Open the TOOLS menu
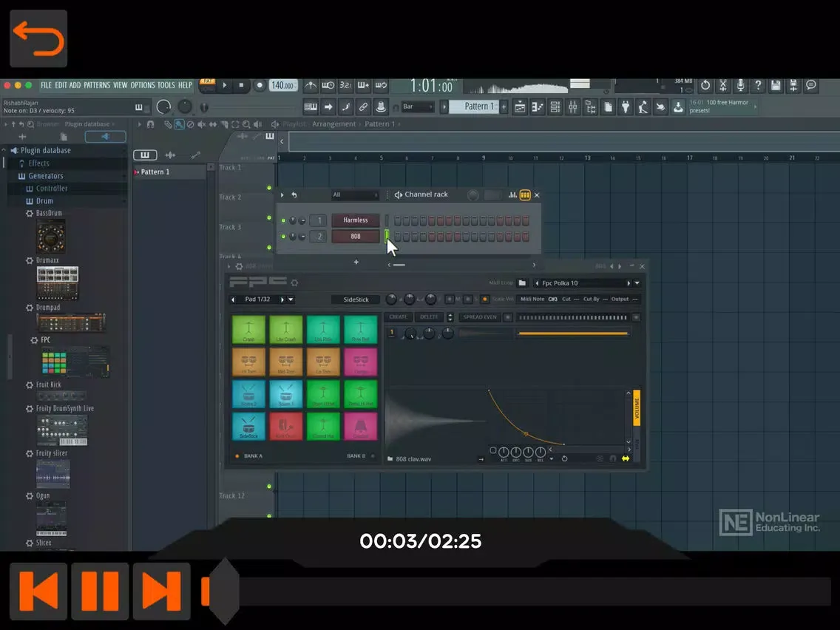Screen dimensions: 840x630 point(166,85)
